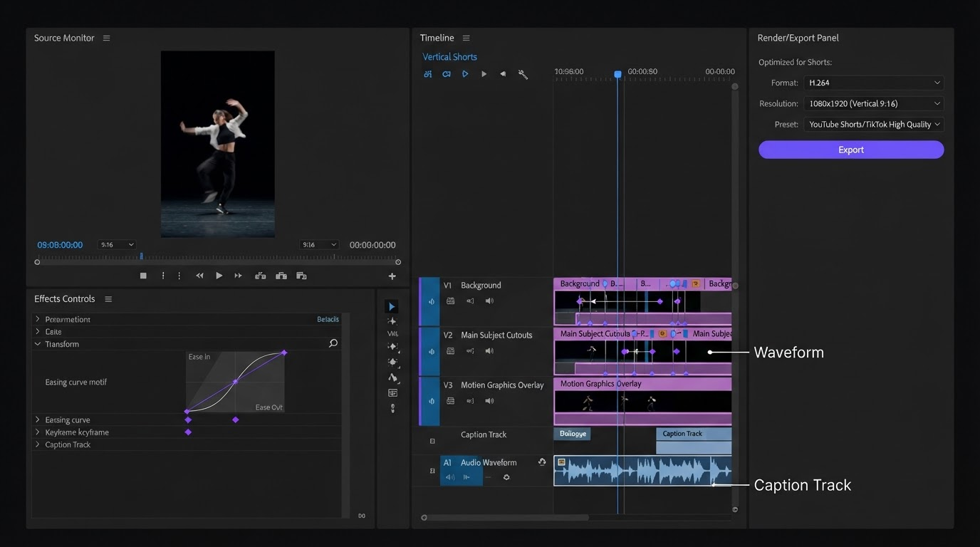This screenshot has height=547, width=980.
Task: Toggle the Caption Track lock square
Action: [x=432, y=442]
